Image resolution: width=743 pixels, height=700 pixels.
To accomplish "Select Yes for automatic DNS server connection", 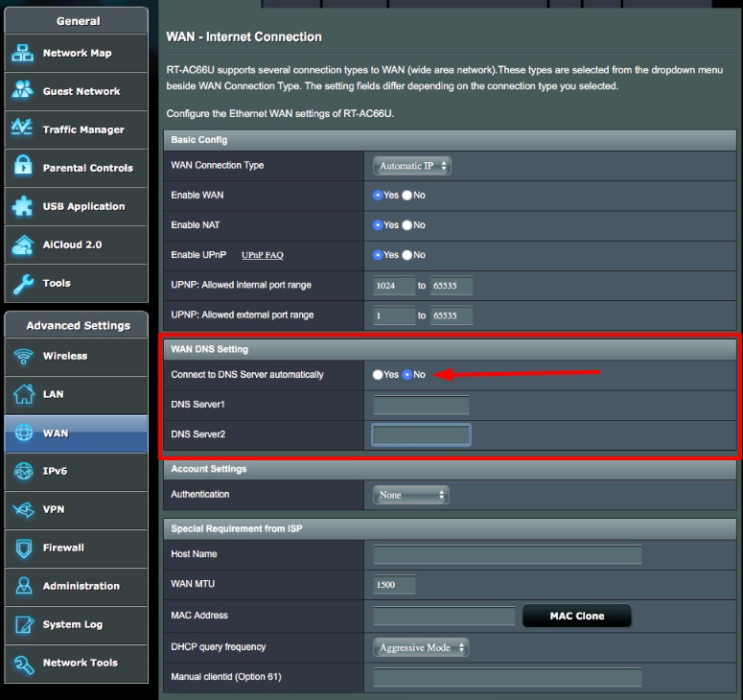I will [378, 375].
